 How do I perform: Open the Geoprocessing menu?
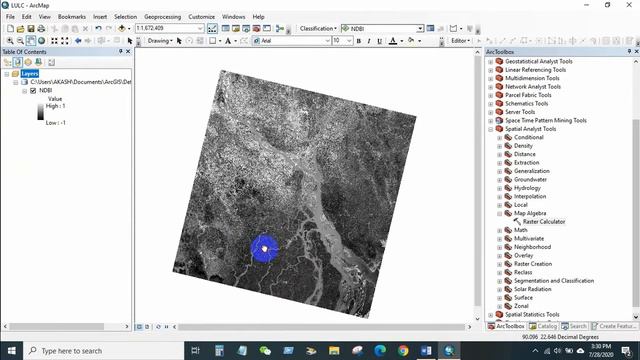(162, 17)
